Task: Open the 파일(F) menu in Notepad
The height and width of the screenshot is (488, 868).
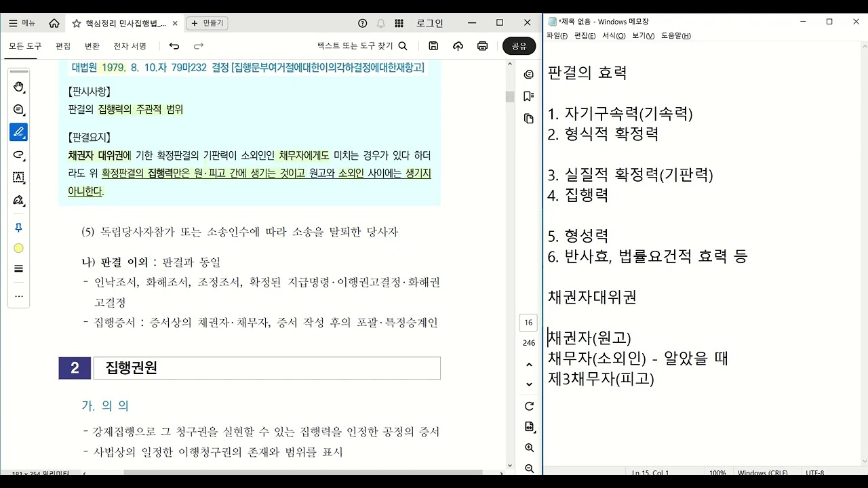Action: coord(557,36)
